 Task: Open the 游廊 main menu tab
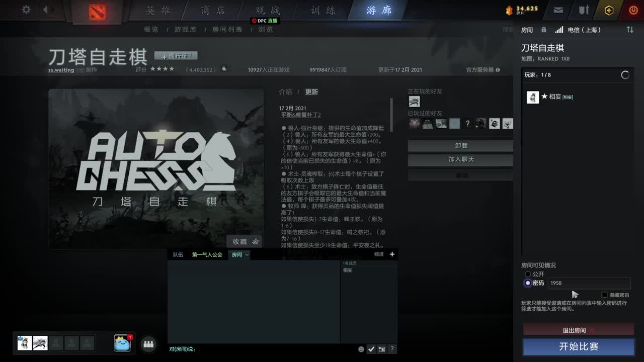tap(379, 11)
